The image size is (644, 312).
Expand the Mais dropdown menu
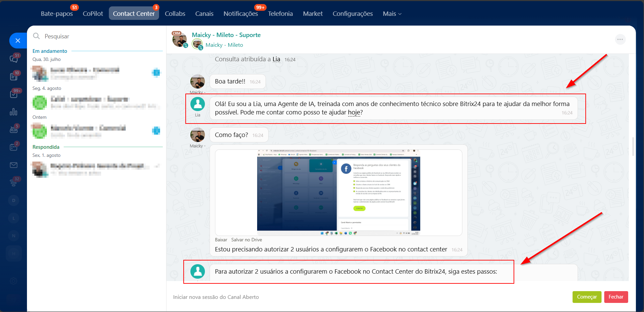coord(392,14)
